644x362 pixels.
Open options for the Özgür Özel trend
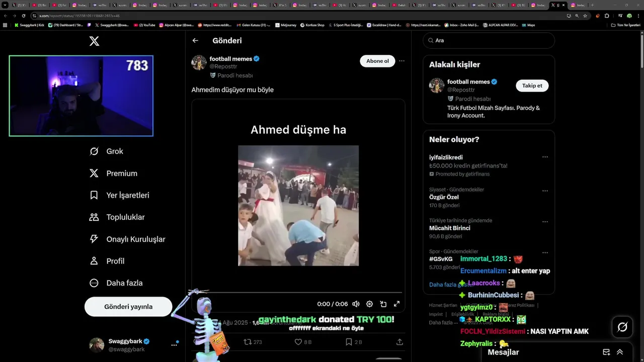coord(545,191)
